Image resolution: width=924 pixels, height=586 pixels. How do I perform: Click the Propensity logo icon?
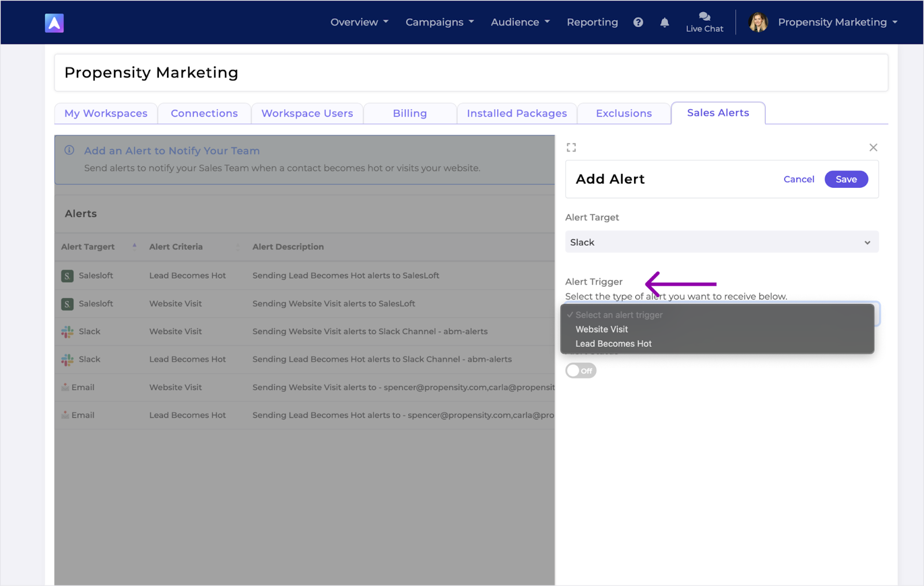pos(54,23)
